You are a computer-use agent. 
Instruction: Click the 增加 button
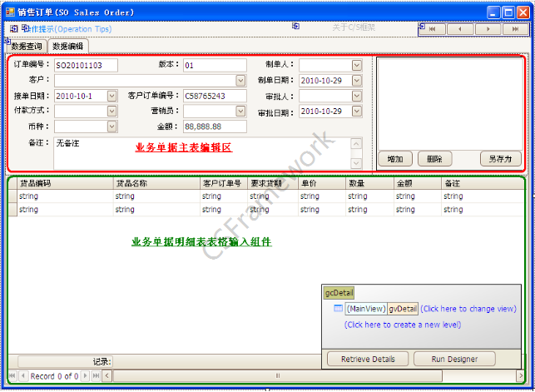pos(395,159)
